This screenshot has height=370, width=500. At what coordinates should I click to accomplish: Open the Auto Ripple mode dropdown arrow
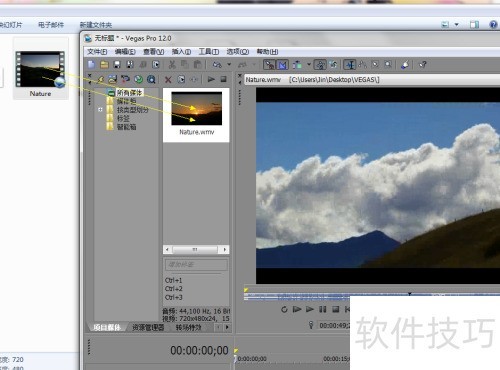click(309, 64)
